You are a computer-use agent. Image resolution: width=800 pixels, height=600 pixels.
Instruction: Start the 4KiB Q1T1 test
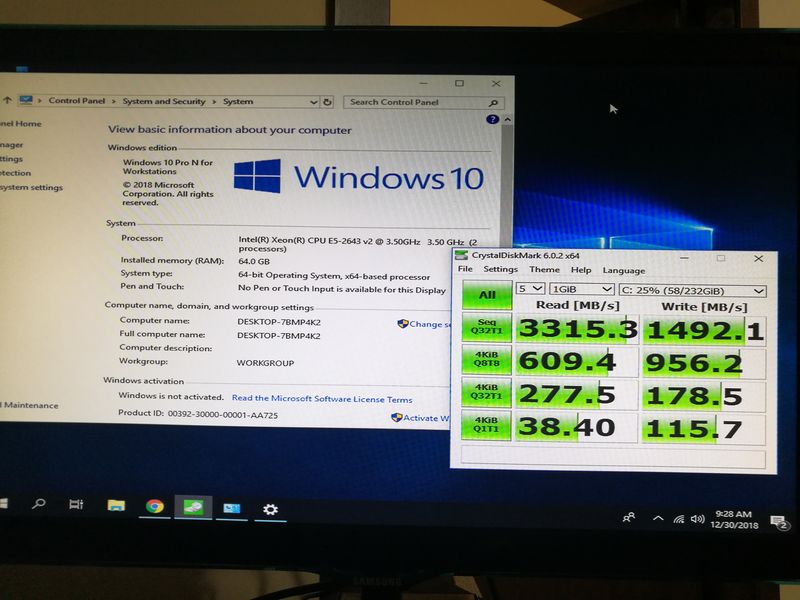pos(486,424)
